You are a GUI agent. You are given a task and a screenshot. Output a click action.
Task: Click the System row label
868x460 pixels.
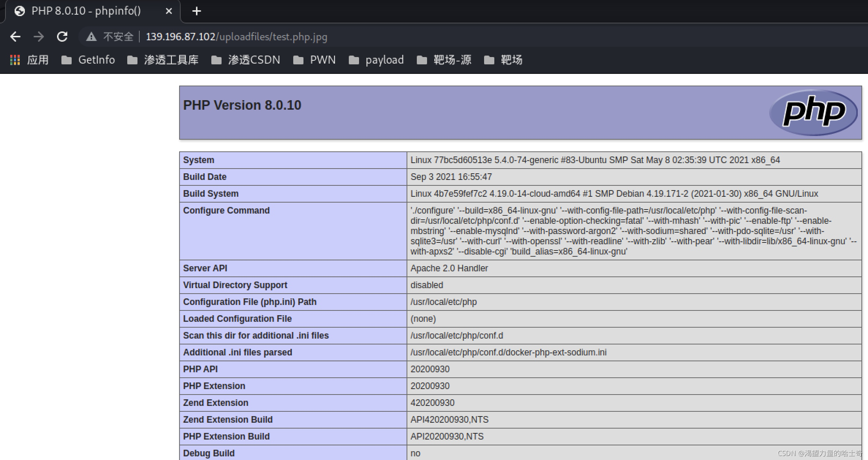[199, 160]
